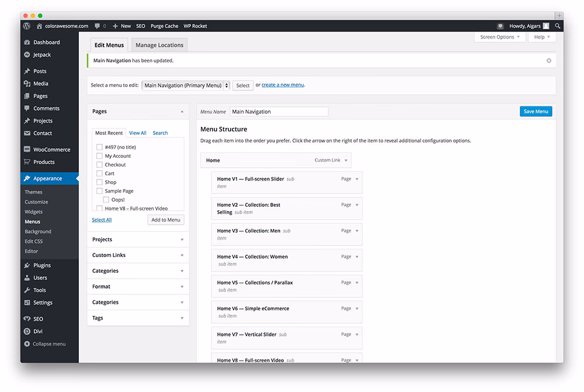Select the Sample Page checkbox

coord(99,191)
